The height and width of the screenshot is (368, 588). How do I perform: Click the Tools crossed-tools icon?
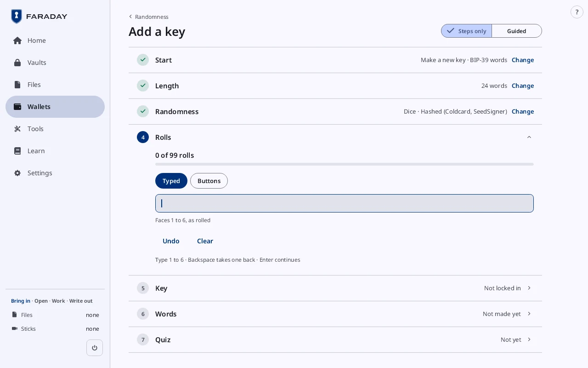[17, 129]
